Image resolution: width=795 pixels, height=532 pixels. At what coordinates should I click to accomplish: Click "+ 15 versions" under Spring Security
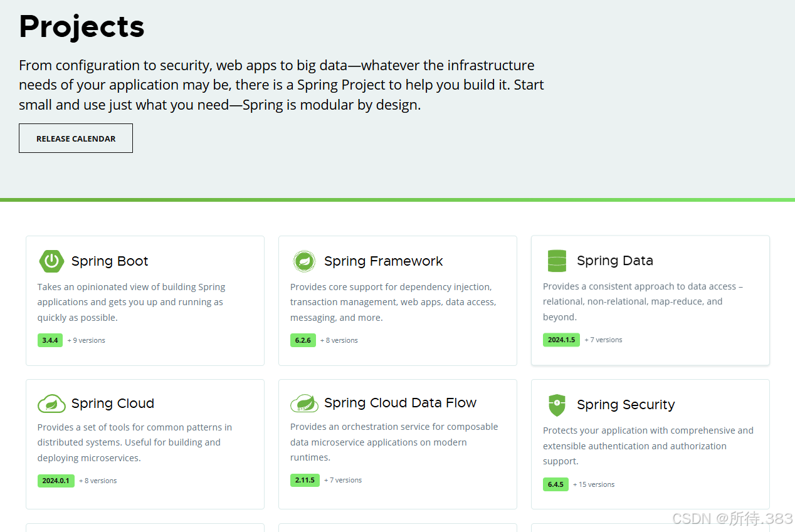pos(594,484)
